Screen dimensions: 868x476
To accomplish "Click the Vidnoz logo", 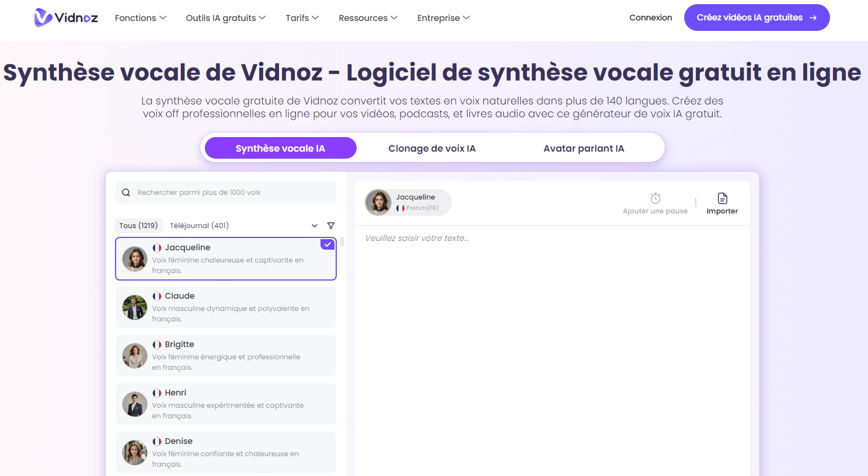I will pos(66,17).
